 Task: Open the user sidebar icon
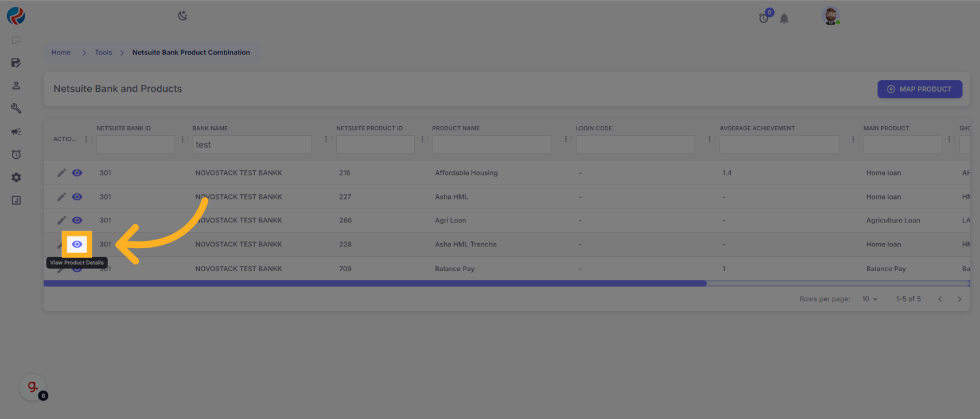tap(16, 86)
